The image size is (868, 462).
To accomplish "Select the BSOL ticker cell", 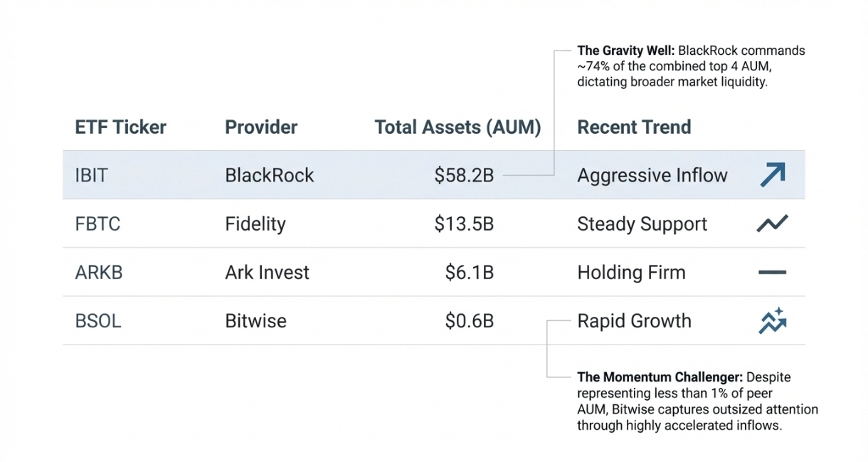I will (x=98, y=321).
